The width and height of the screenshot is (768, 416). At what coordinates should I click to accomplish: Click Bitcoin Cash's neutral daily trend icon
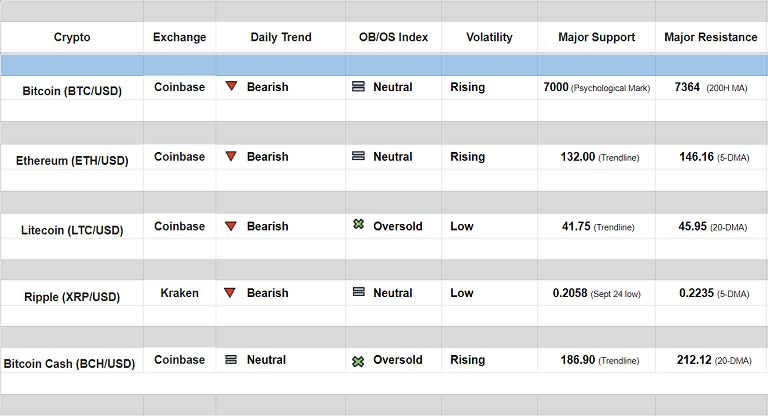pyautogui.click(x=231, y=360)
